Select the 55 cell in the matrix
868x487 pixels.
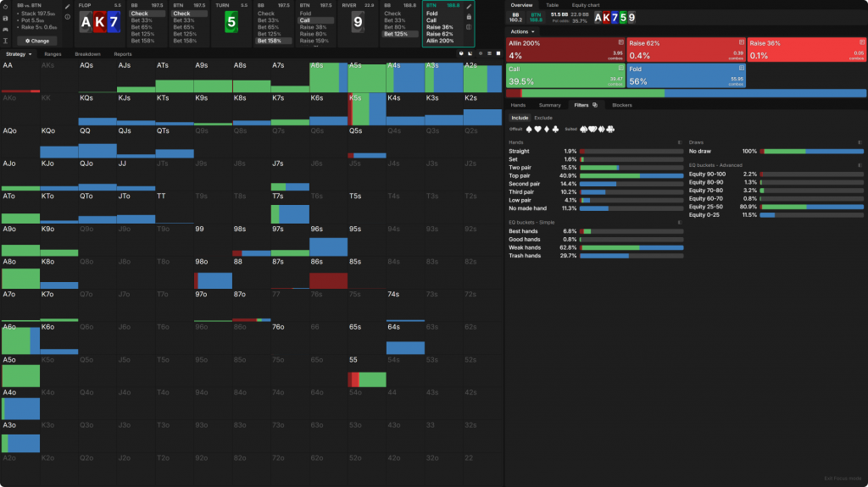[367, 371]
